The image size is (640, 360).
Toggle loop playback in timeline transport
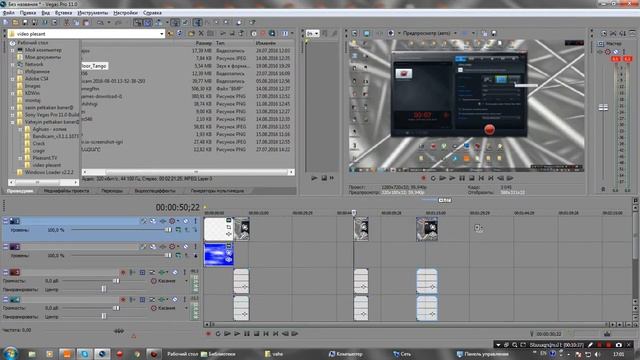[218, 334]
